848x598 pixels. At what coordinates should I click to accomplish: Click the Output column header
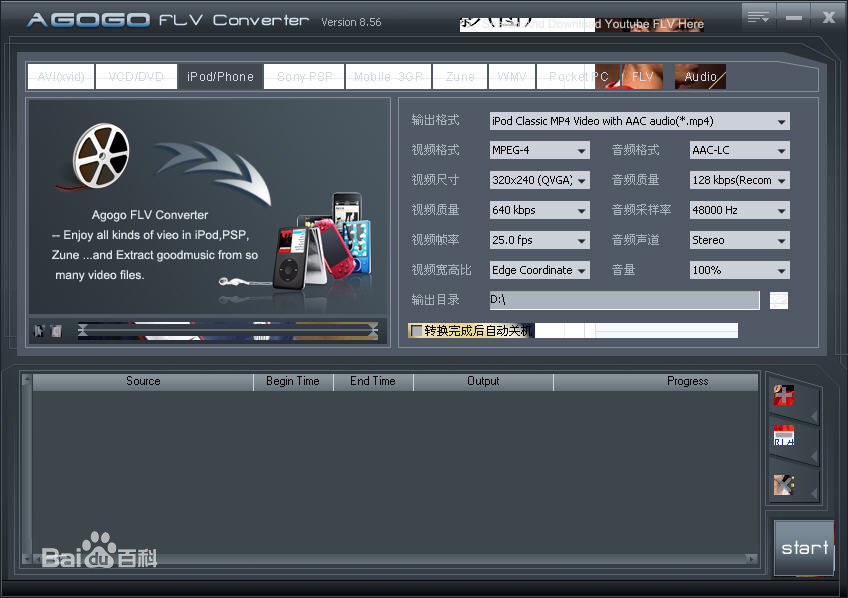pyautogui.click(x=483, y=381)
